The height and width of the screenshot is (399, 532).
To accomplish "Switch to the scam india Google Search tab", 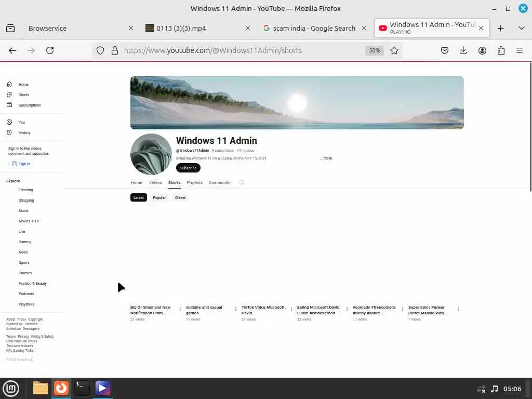I will (x=314, y=28).
